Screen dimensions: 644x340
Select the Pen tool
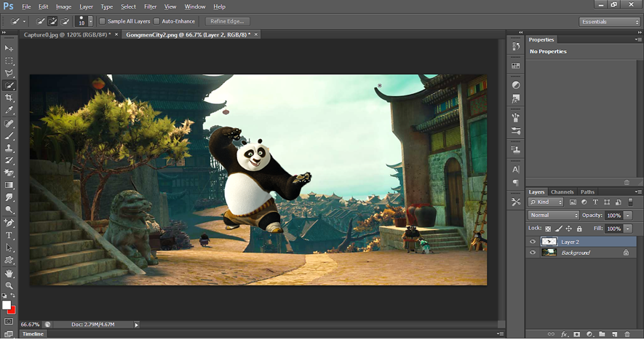[9, 223]
